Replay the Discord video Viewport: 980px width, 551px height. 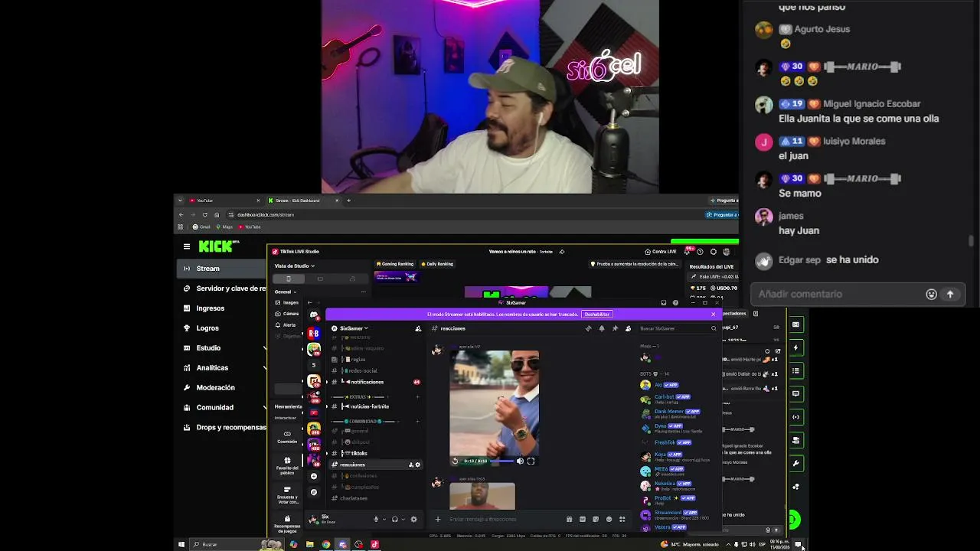(x=456, y=461)
